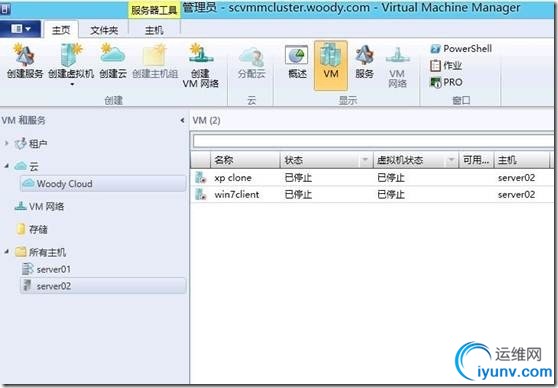
Task: Open the Jobs (作业) window
Action: pos(446,65)
